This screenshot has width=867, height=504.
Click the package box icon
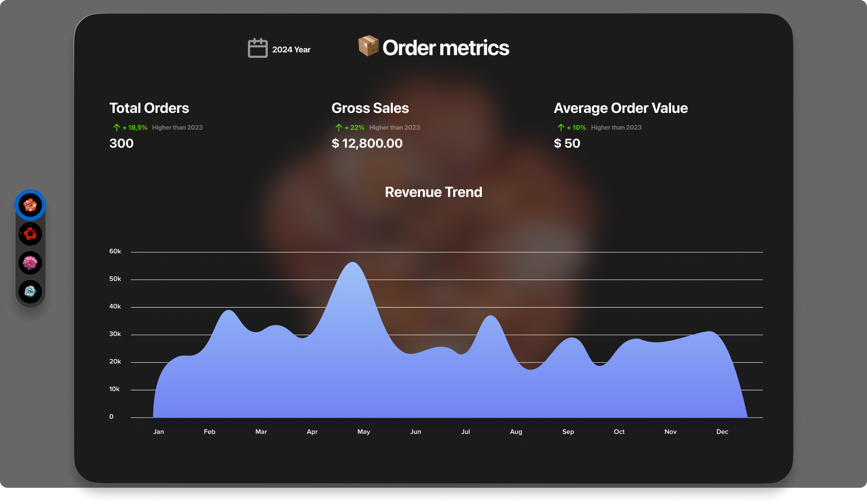click(x=368, y=46)
